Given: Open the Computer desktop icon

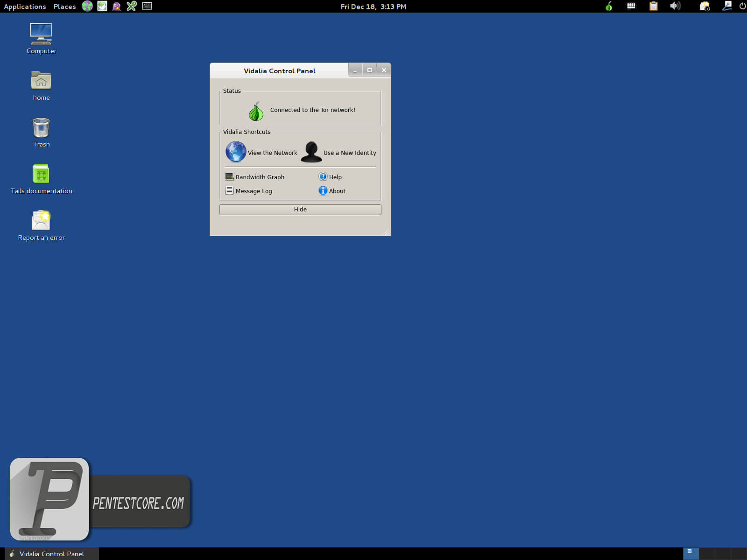Looking at the screenshot, I should click(41, 39).
